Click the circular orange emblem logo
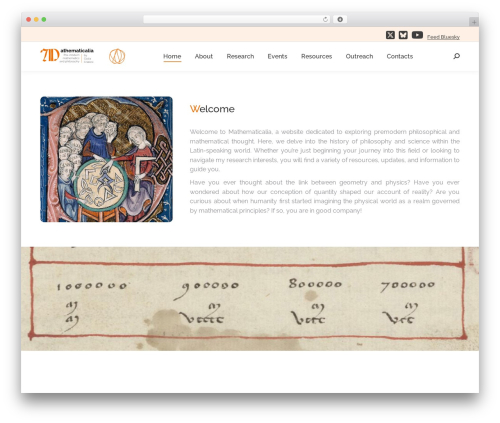The width and height of the screenshot is (500, 423). tap(117, 56)
